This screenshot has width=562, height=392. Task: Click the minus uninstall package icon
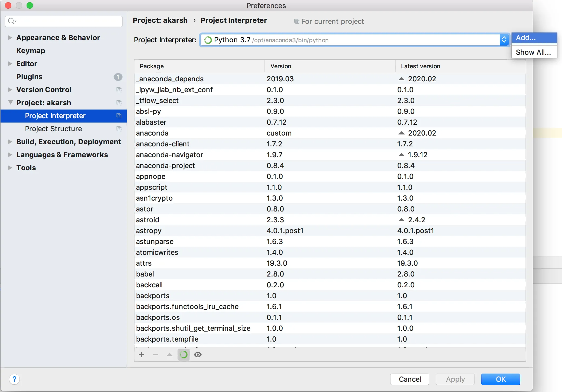(156, 355)
